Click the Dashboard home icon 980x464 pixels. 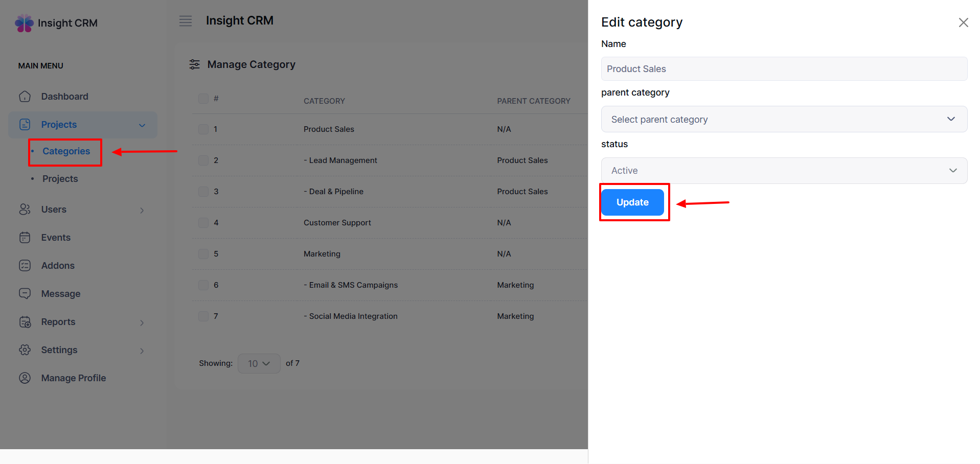point(25,97)
